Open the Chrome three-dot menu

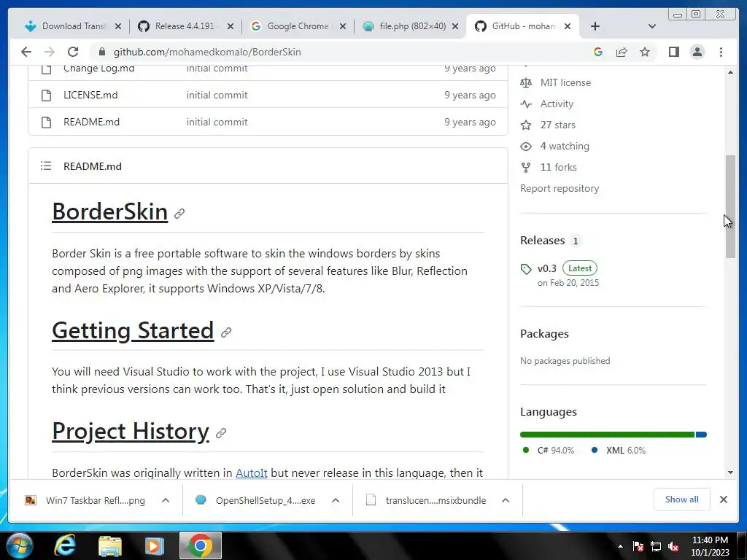[721, 52]
